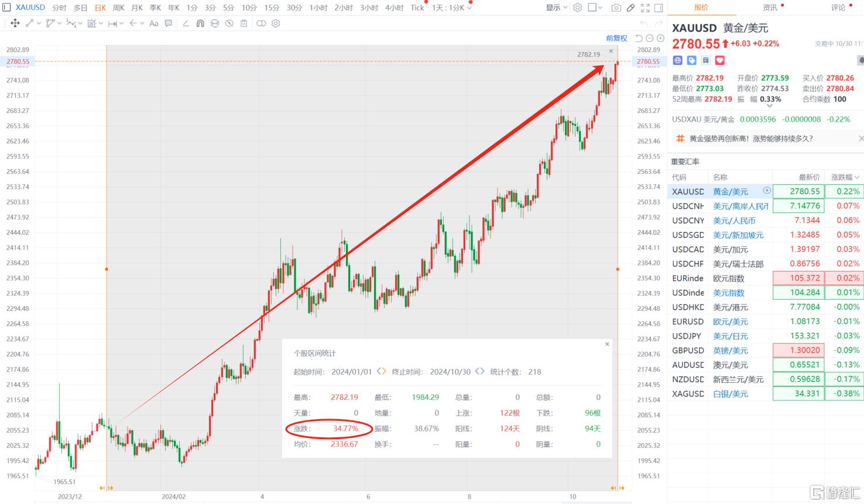Click the target icon in XAUUSD row
The width and height of the screenshot is (864, 504).
pos(767,191)
